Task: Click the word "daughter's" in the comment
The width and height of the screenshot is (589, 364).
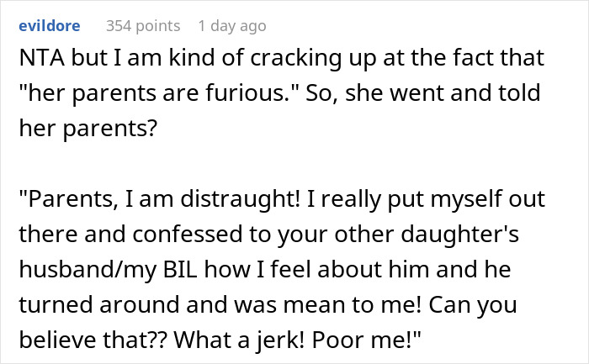Action: tap(459, 235)
